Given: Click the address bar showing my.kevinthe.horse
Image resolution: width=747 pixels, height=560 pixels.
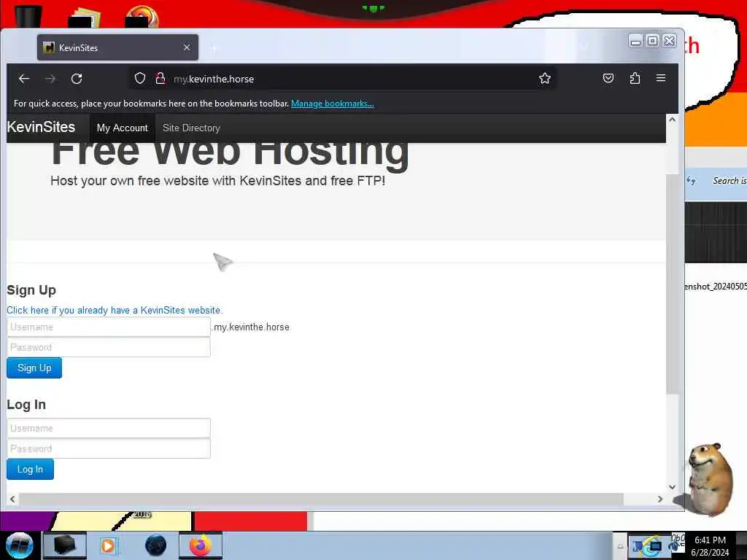Looking at the screenshot, I should coord(343,79).
